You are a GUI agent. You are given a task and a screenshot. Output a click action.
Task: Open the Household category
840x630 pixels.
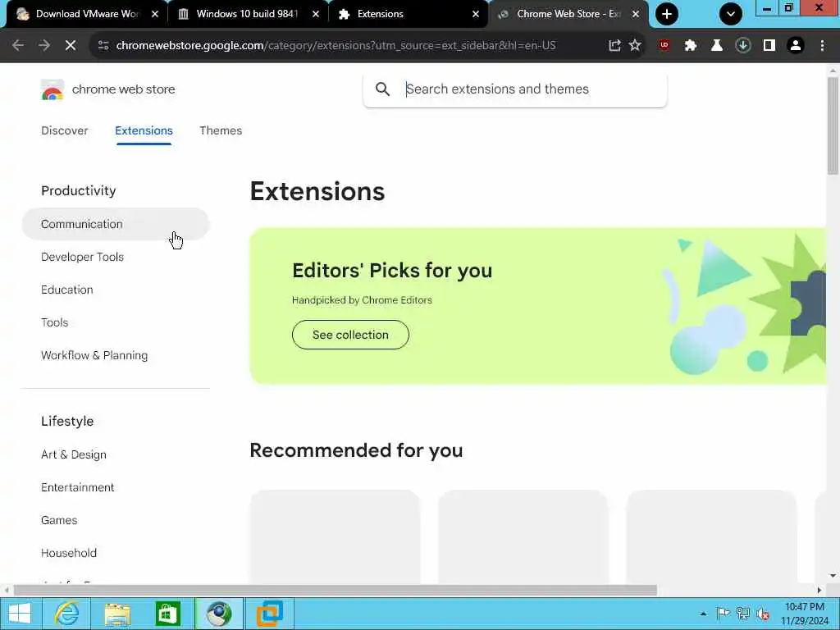(x=69, y=553)
